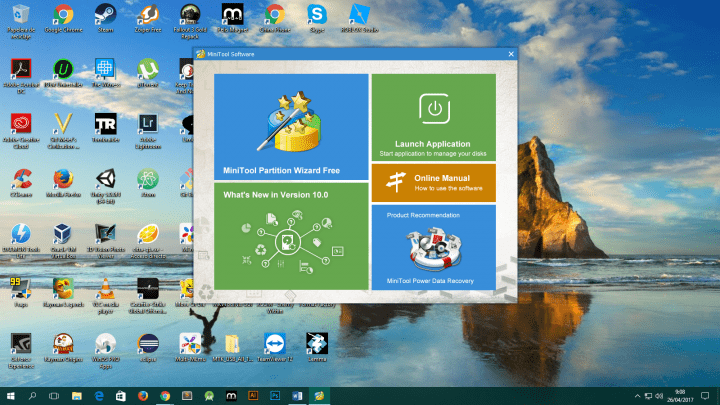This screenshot has width=720, height=405.
Task: Select the MTK_USB folder on the desktop
Action: 232,348
